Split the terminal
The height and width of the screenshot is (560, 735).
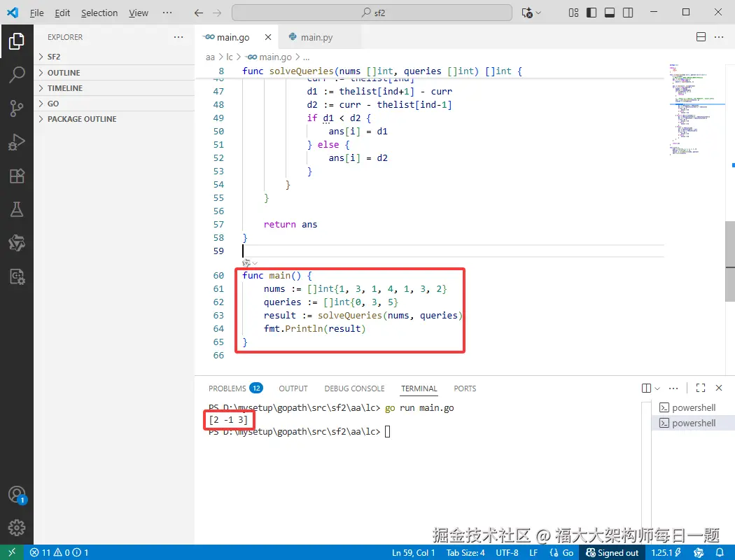tap(646, 388)
